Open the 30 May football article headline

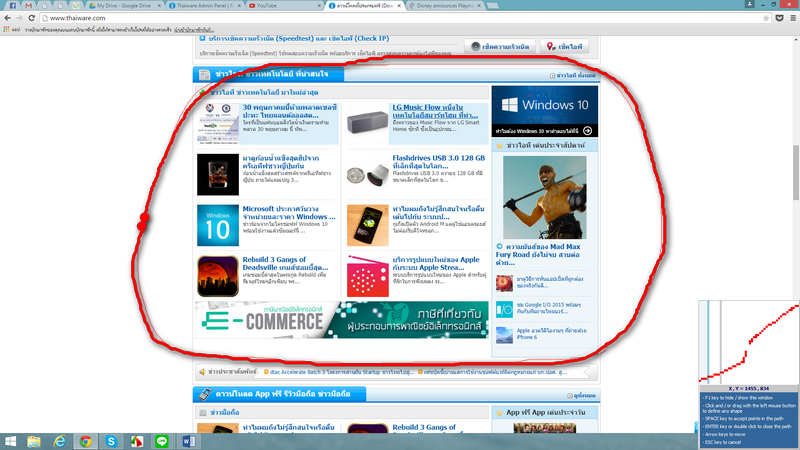click(x=290, y=111)
